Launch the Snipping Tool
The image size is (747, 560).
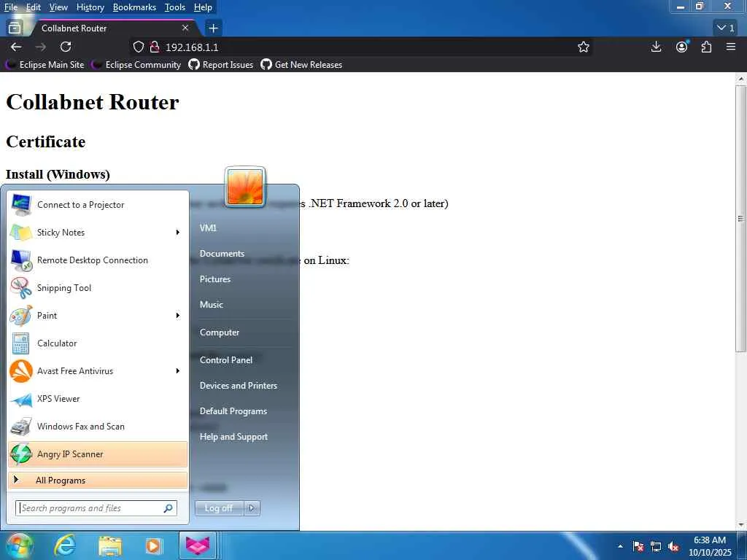[98, 287]
